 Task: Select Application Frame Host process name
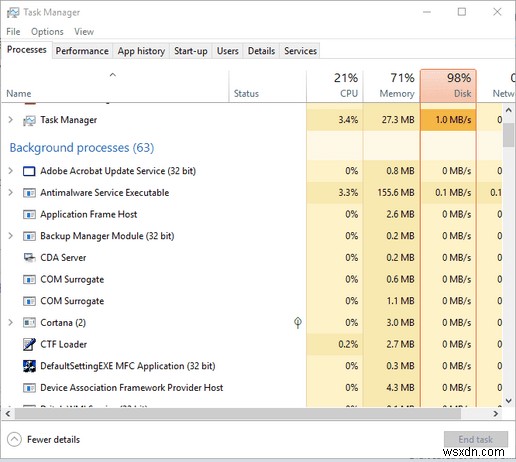pos(88,214)
